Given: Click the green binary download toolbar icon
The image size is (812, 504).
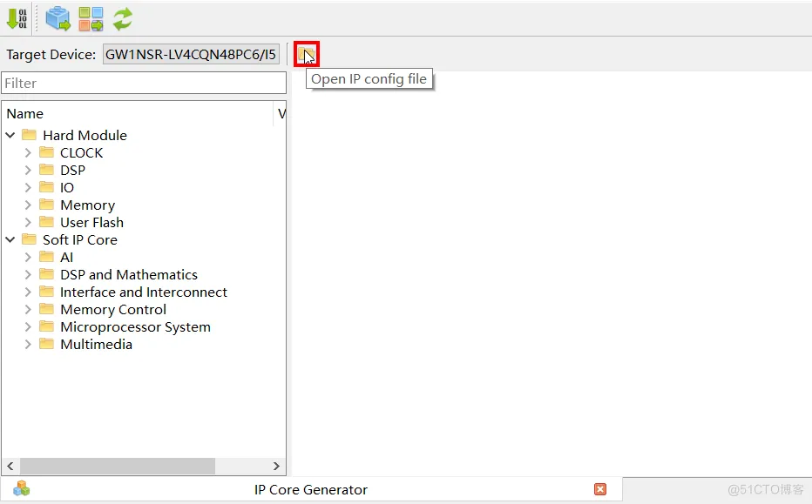Looking at the screenshot, I should (17, 18).
